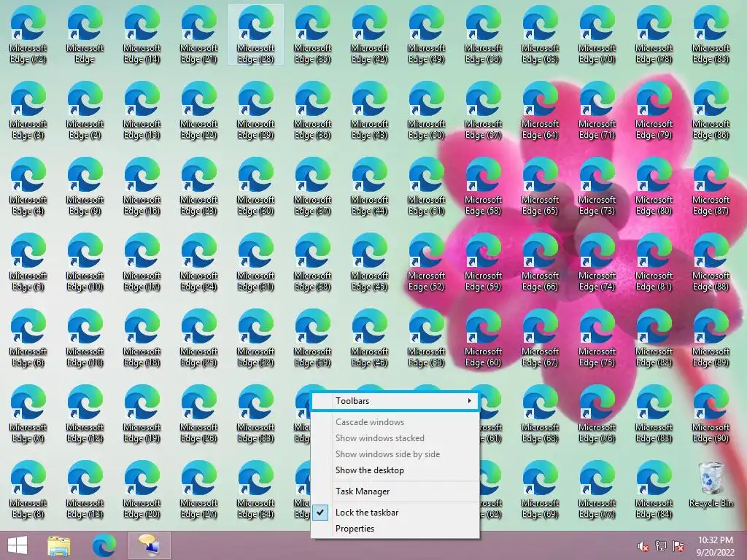Choose Show windows stacked
The image size is (747, 560).
coord(395,438)
